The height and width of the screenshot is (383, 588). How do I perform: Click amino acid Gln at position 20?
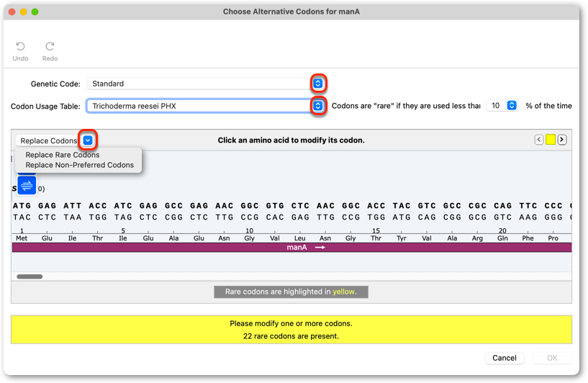(502, 238)
